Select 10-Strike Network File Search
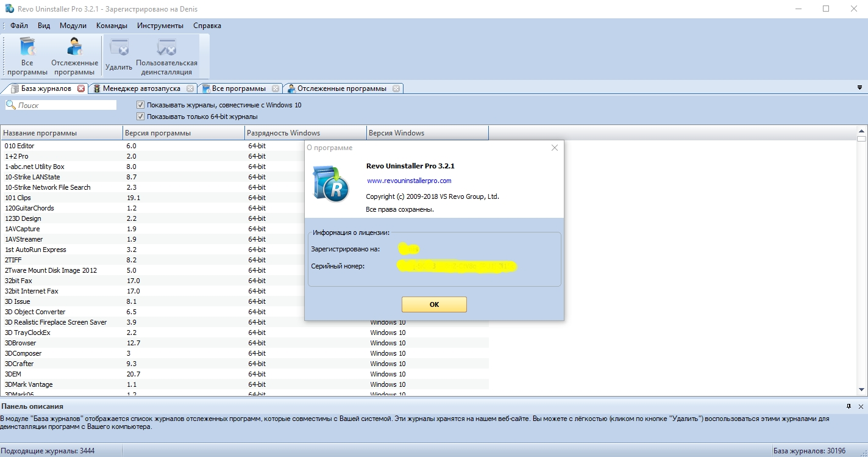The height and width of the screenshot is (457, 868). coord(244,187)
